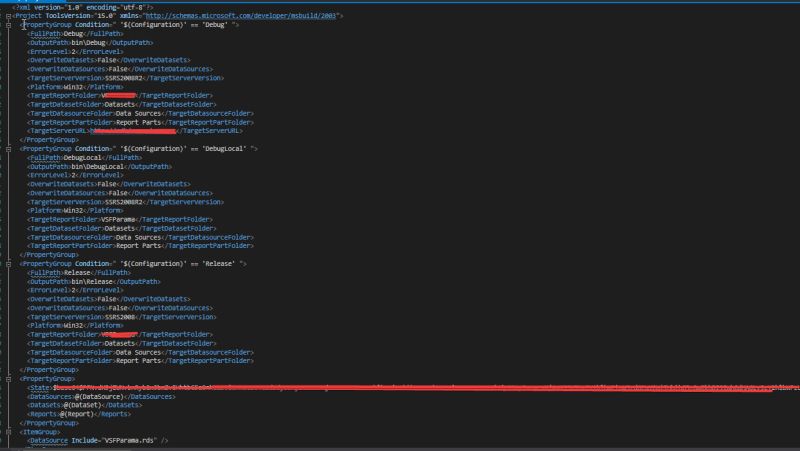Image resolution: width=800 pixels, height=451 pixels.
Task: Open the schemas.microsoft.com msbuild URL
Action: [241, 16]
